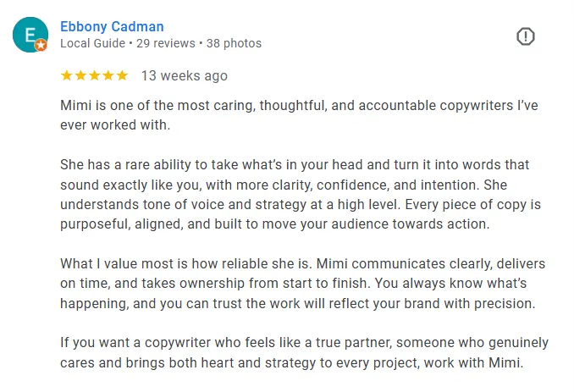Click the 13 weeks ago timestamp
The height and width of the screenshot is (392, 574).
tap(184, 75)
